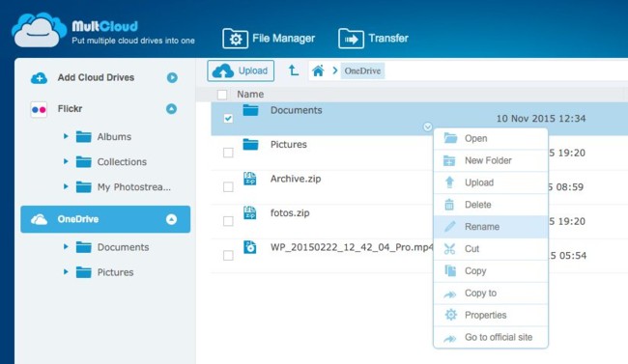This screenshot has height=364, width=628.
Task: Click the Pictures folder icon in file list
Action: click(251, 144)
